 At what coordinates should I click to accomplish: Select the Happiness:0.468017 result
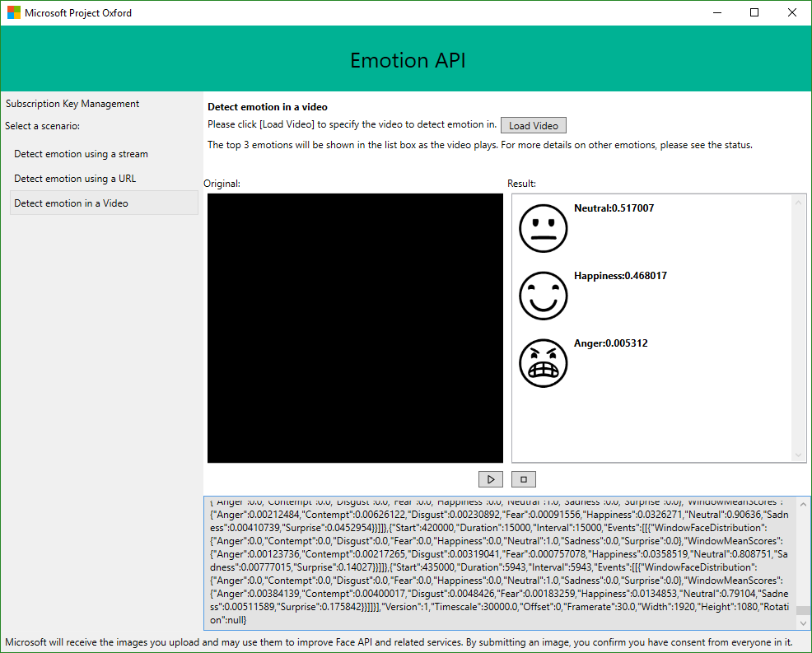click(x=620, y=276)
